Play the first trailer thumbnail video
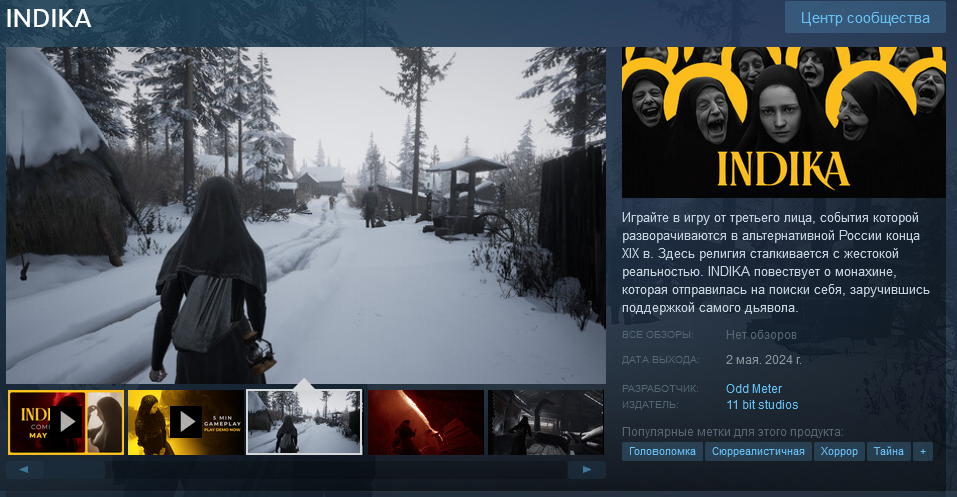 [x=66, y=422]
